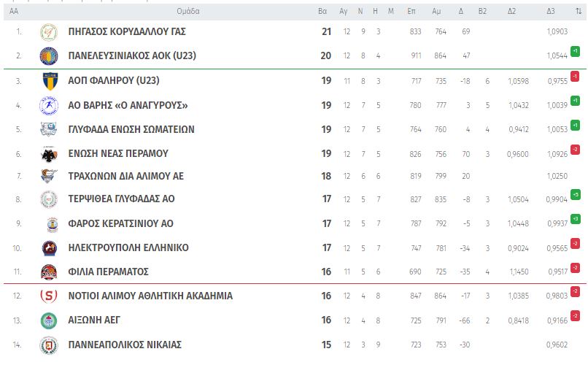Open the ΓΛΥΦΑΔΑ ΕΝΩΣΗ ΣΩΜΑΤΕΙΩΝ team link
Viewport: 588px width, 365px height.
(x=131, y=129)
